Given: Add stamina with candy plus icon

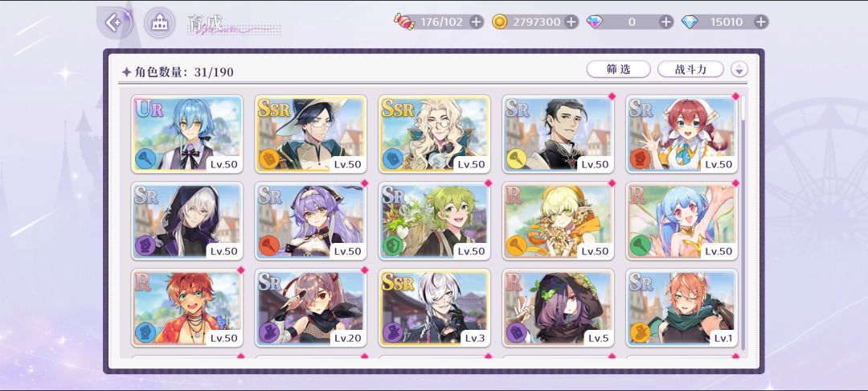Looking at the screenshot, I should click(476, 23).
